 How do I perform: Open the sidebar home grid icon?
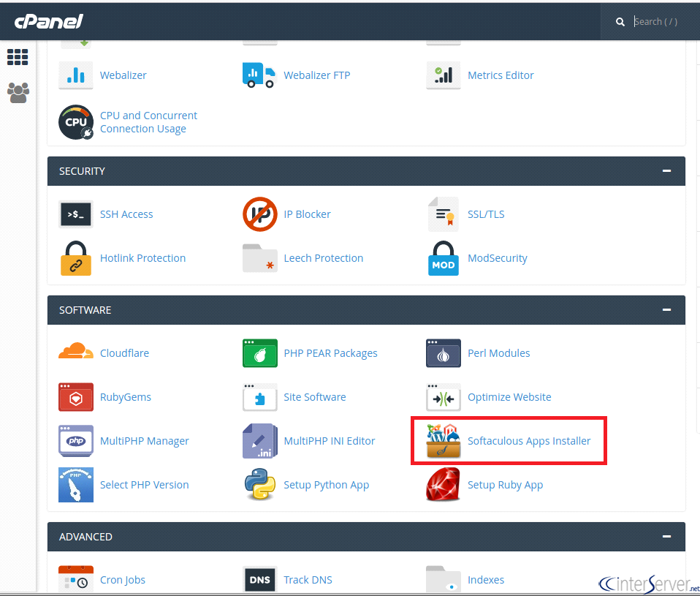pyautogui.click(x=18, y=57)
